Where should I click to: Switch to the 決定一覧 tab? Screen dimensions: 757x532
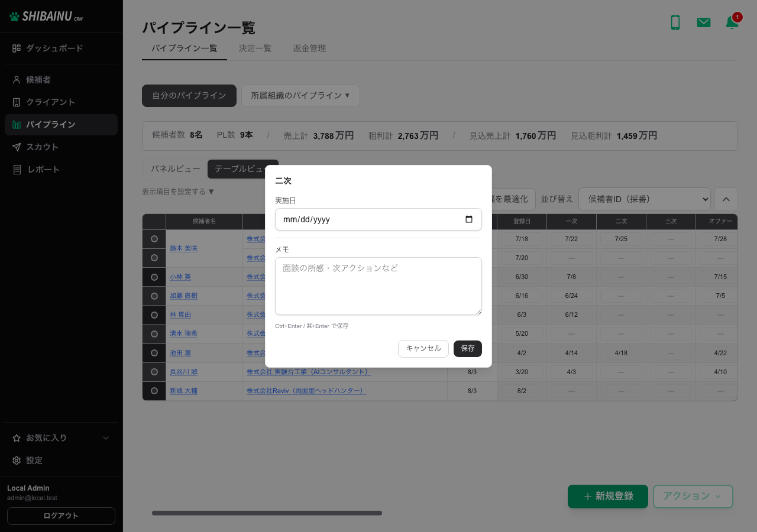tap(255, 48)
